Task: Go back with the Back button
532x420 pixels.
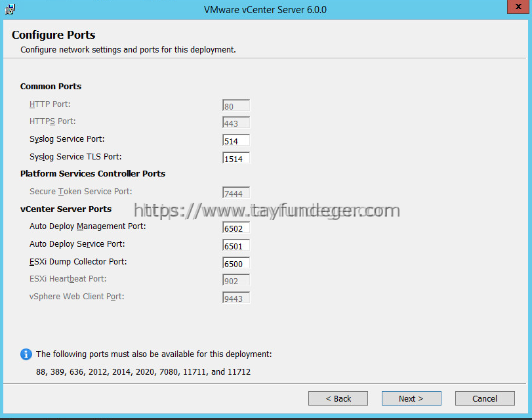Action: [338, 398]
